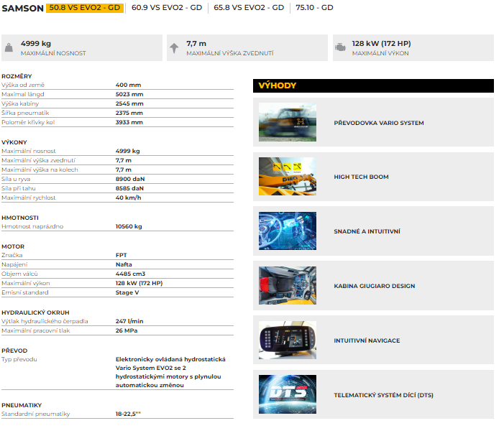Click the value 8900 daN
Viewport: 504px width, 436px height.
point(130,179)
